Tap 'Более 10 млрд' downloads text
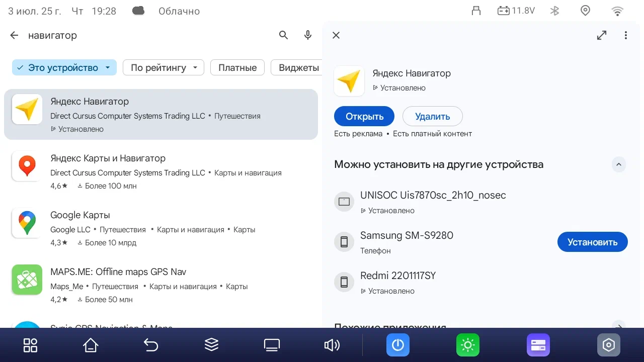The height and width of the screenshot is (362, 644). point(111,243)
